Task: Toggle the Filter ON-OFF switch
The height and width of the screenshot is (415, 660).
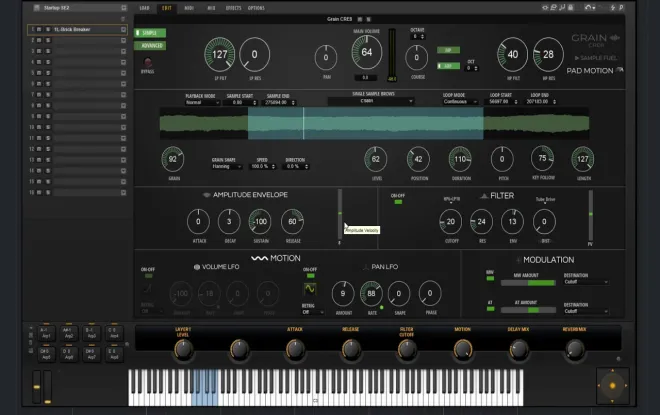Action: coord(398,202)
